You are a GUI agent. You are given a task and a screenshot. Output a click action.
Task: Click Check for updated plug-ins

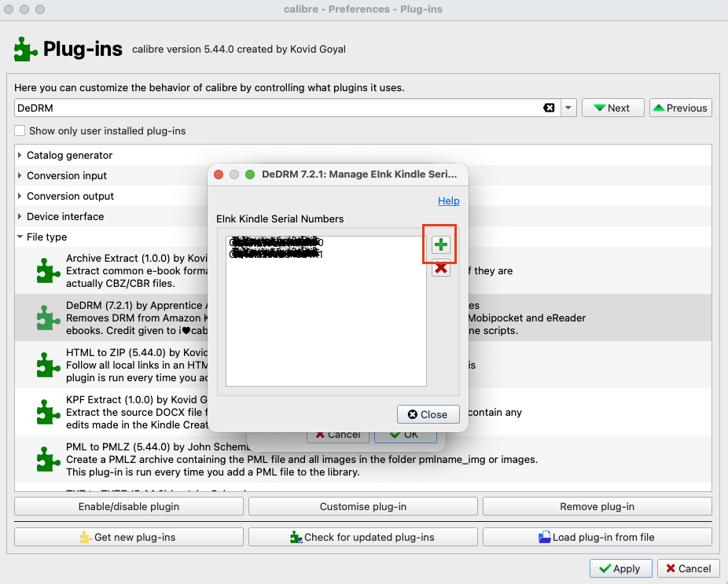(362, 537)
